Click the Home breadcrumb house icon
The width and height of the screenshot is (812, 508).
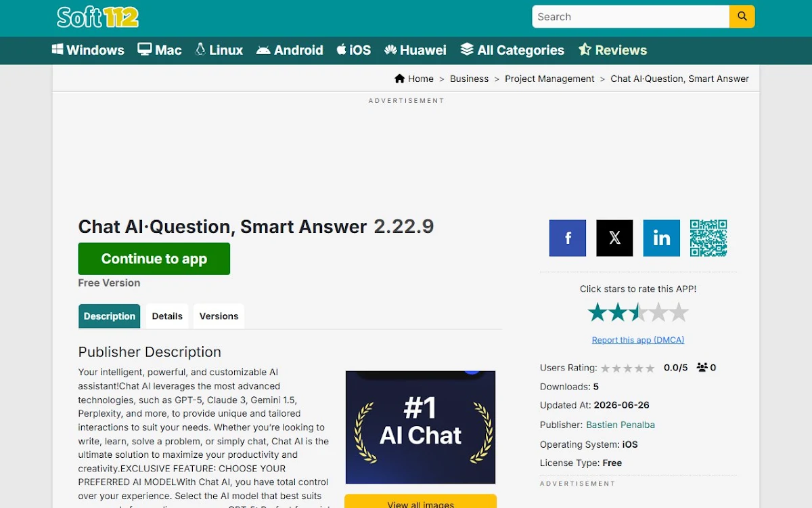click(400, 79)
